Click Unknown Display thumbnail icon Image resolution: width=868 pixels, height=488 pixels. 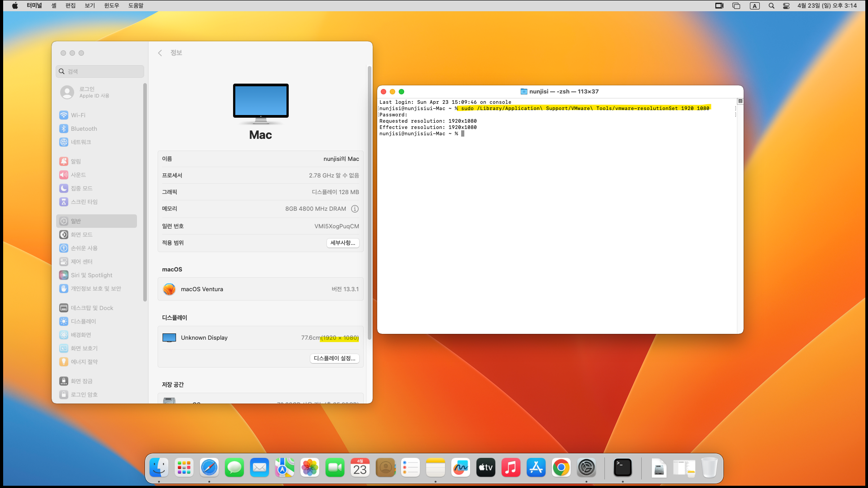pyautogui.click(x=169, y=338)
